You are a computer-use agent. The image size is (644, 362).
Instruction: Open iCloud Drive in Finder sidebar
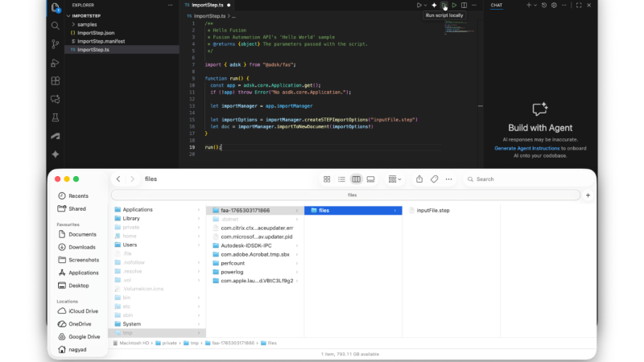pyautogui.click(x=83, y=311)
